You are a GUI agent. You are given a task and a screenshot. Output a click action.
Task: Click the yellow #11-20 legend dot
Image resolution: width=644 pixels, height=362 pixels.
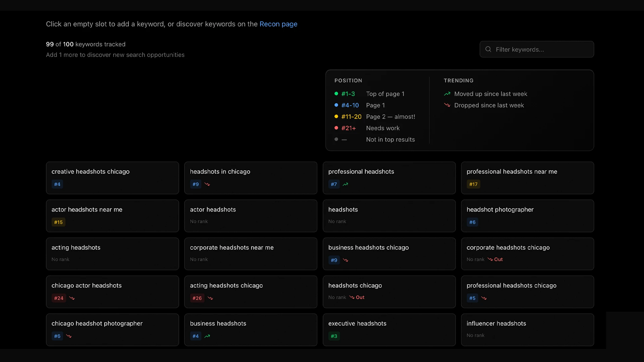[336, 117]
